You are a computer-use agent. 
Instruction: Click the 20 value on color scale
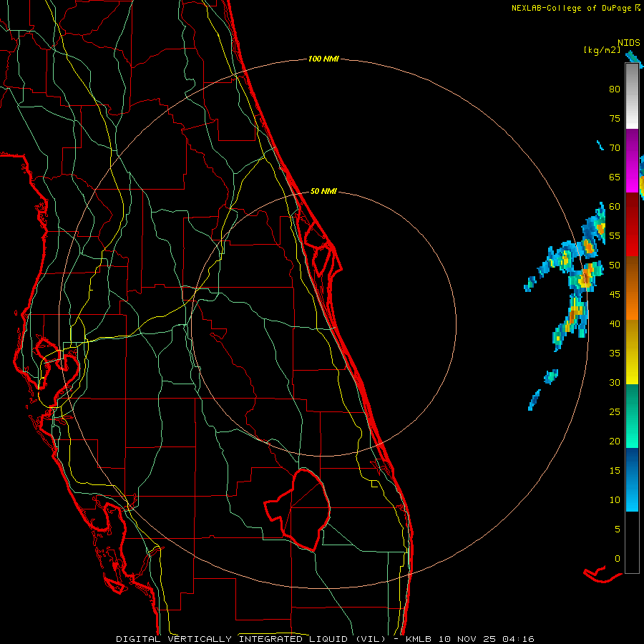(615, 441)
